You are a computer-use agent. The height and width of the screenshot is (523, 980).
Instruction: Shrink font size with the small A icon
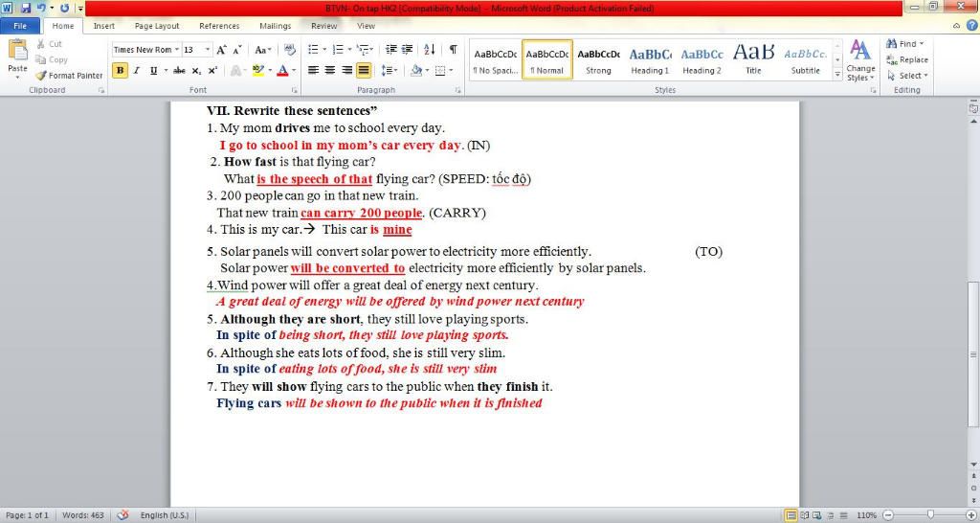click(x=237, y=50)
